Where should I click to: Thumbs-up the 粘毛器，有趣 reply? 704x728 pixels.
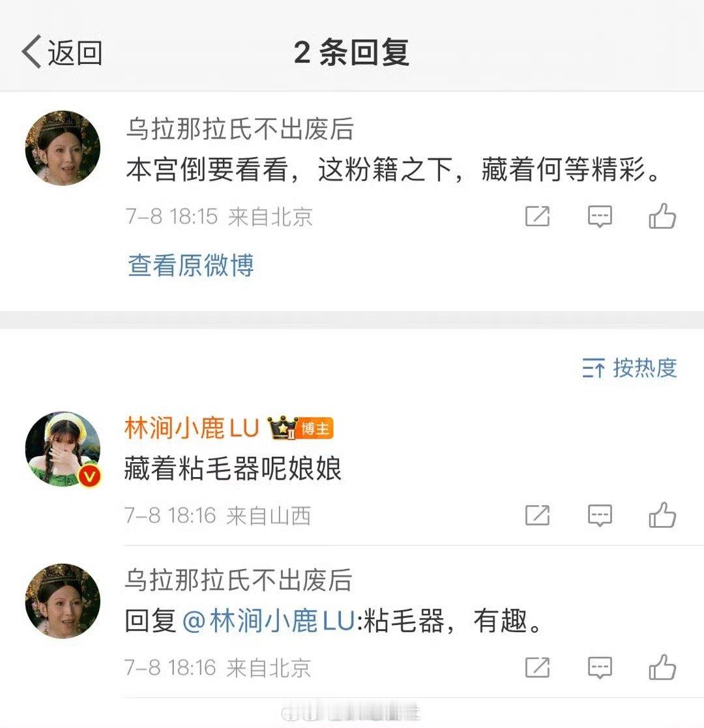tap(662, 667)
